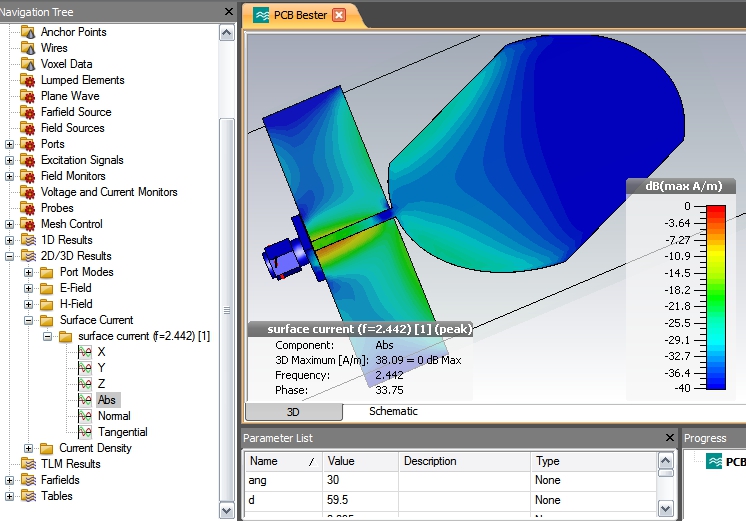
Task: Collapse the 2D/3D Results node
Action: point(10,256)
